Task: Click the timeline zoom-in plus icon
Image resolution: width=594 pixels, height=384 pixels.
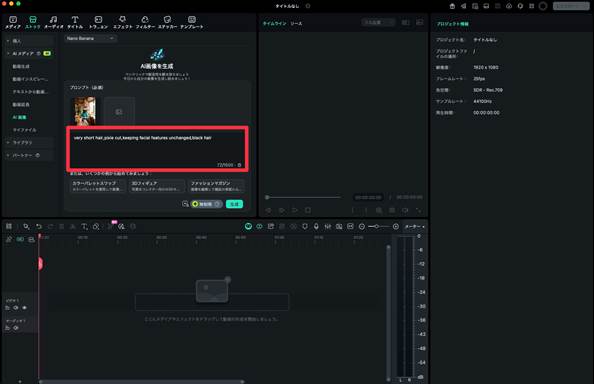Action: click(x=395, y=226)
